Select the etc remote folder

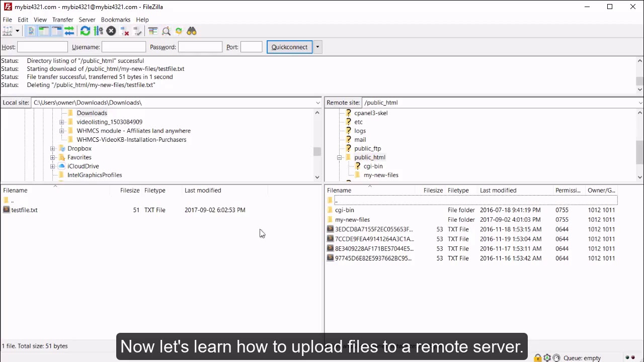(x=358, y=122)
